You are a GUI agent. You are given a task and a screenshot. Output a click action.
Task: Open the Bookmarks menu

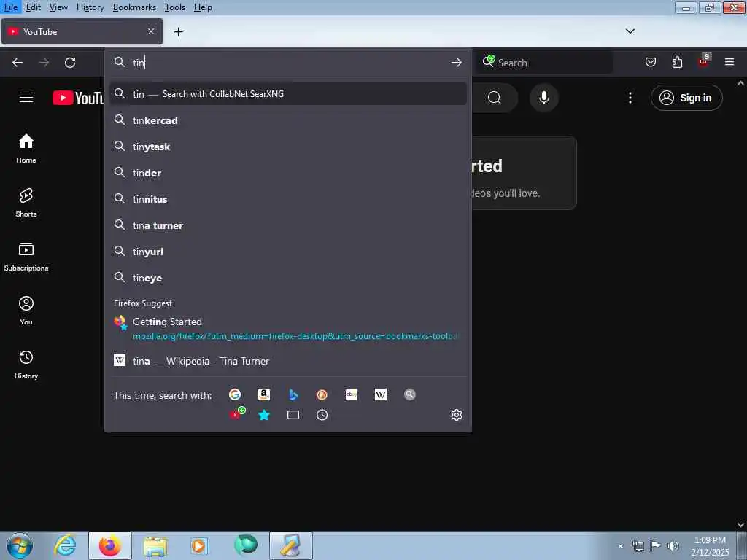(134, 7)
